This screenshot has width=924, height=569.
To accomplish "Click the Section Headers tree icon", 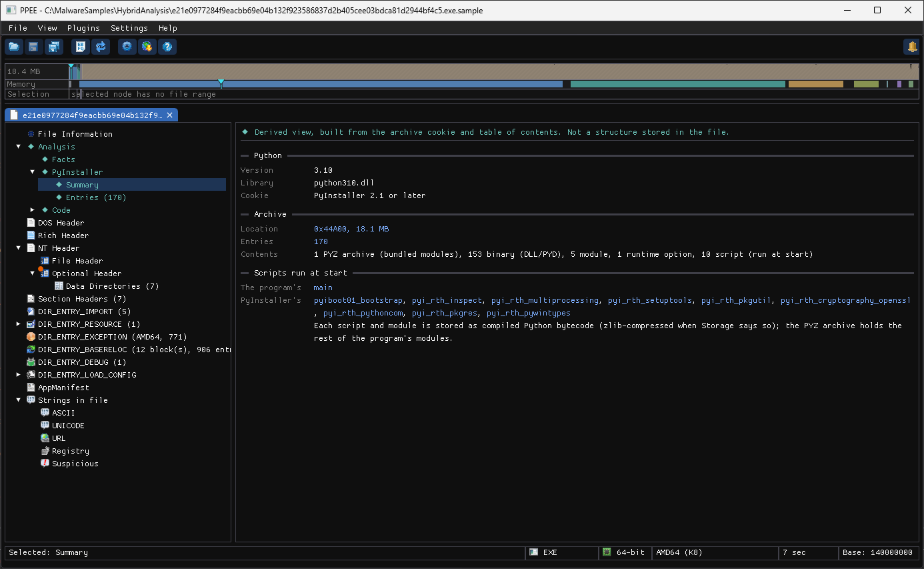I will point(31,299).
